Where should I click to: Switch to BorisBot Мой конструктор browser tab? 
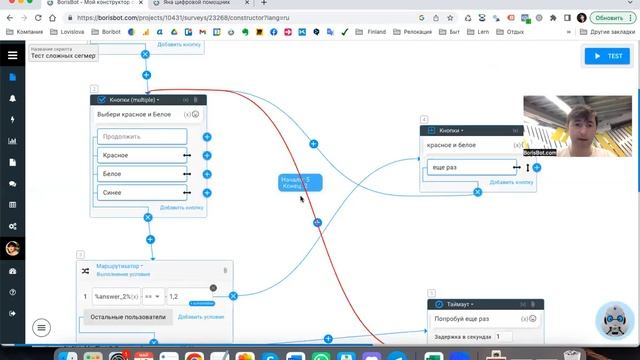pyautogui.click(x=95, y=3)
